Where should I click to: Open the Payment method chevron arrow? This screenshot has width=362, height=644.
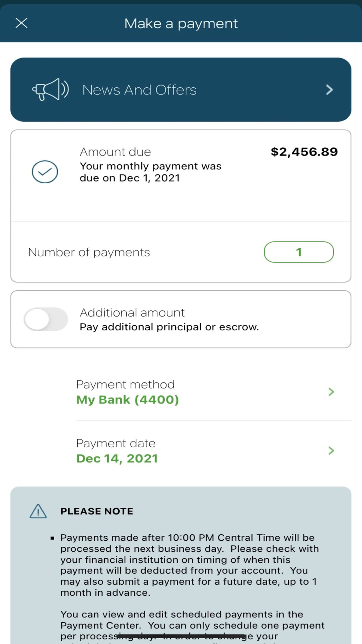(331, 392)
